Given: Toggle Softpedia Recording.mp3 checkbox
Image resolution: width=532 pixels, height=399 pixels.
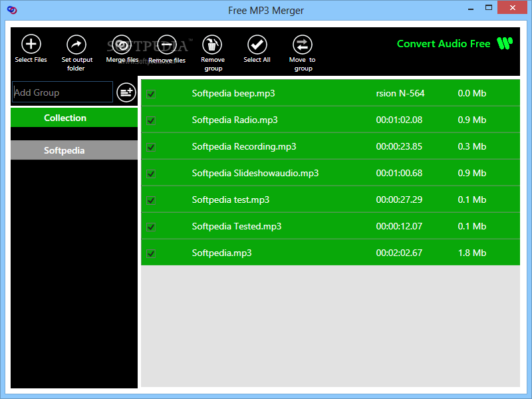Looking at the screenshot, I should pyautogui.click(x=151, y=147).
